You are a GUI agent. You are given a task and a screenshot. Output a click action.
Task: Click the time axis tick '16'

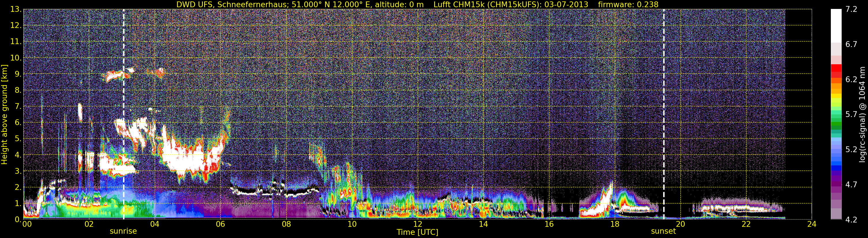549,224
